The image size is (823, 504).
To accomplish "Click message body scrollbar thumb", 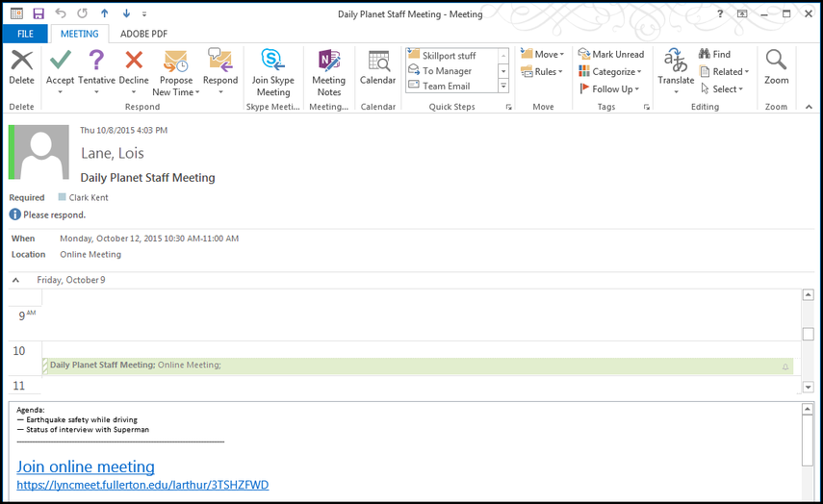I will pos(808,440).
